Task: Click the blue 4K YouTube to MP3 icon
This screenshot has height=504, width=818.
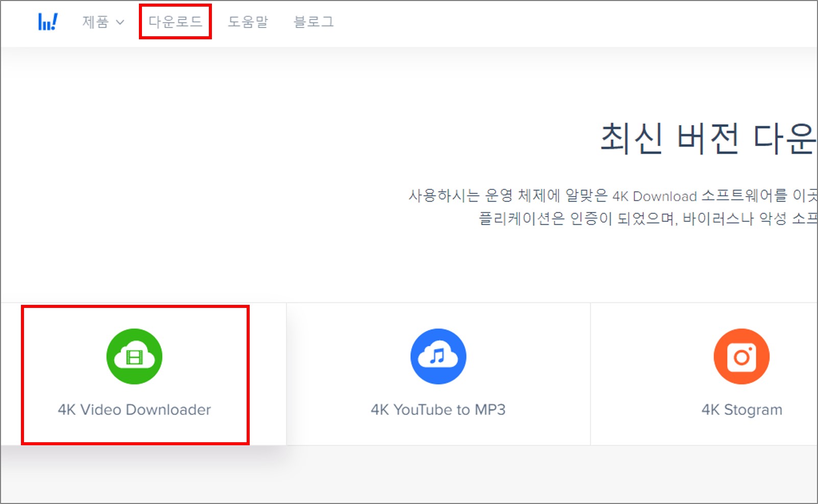Action: point(438,356)
